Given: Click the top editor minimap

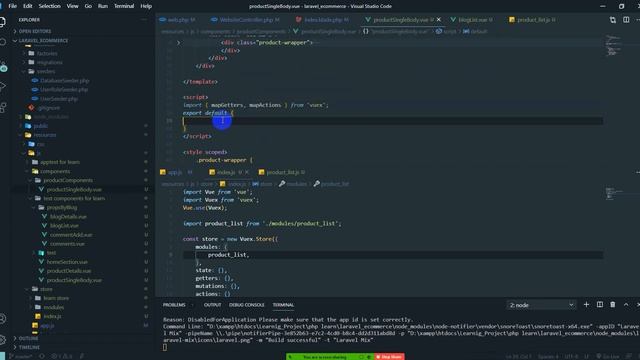Looking at the screenshot, I should pyautogui.click(x=614, y=45).
